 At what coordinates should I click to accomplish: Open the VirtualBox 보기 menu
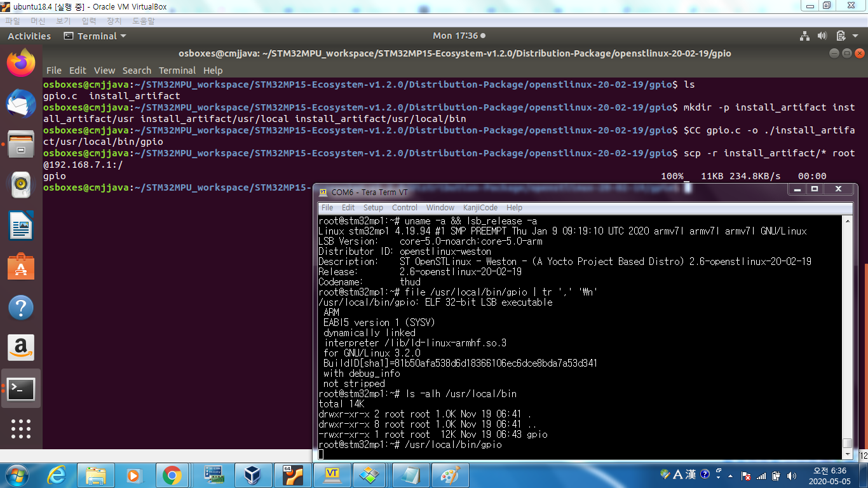point(64,21)
